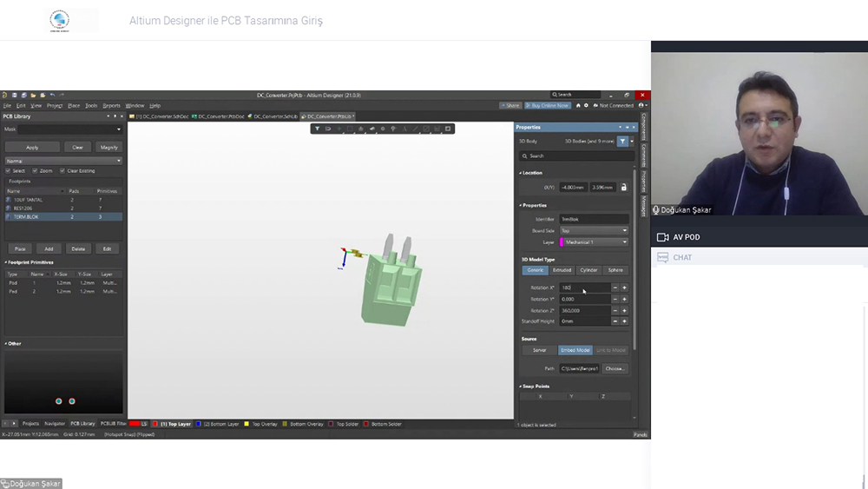
Task: Collapse the Footprint Primitives section
Action: pyautogui.click(x=6, y=262)
